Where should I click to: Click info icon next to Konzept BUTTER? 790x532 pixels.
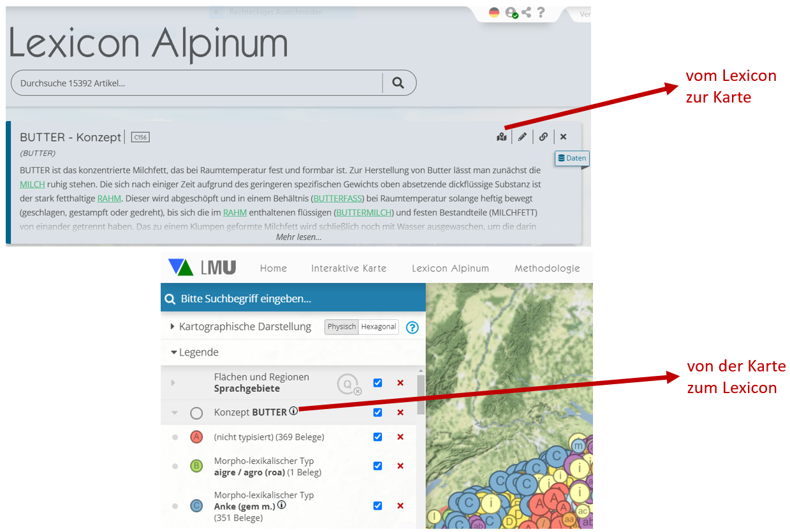coord(293,412)
